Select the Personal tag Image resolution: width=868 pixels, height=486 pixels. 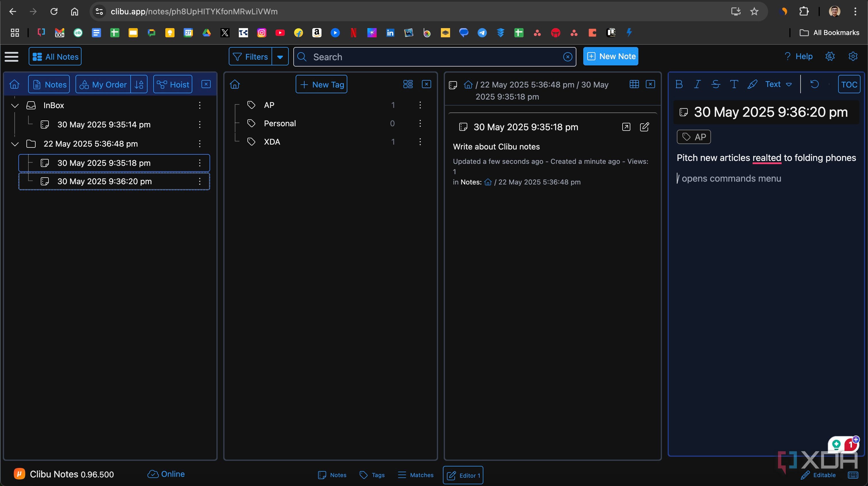pos(280,124)
